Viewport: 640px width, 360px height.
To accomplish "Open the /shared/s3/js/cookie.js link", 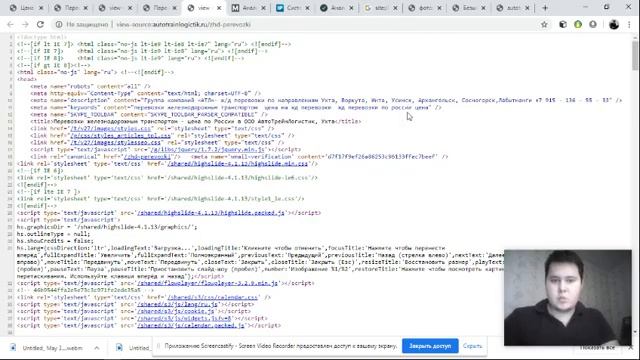I will click(x=176, y=311).
